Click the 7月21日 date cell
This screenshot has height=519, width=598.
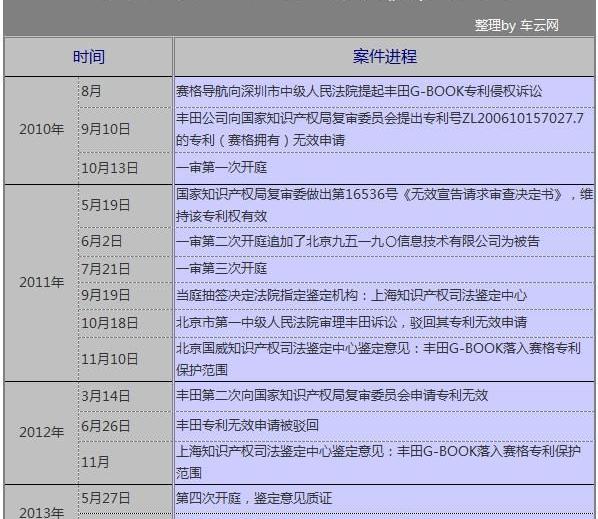[125, 269]
